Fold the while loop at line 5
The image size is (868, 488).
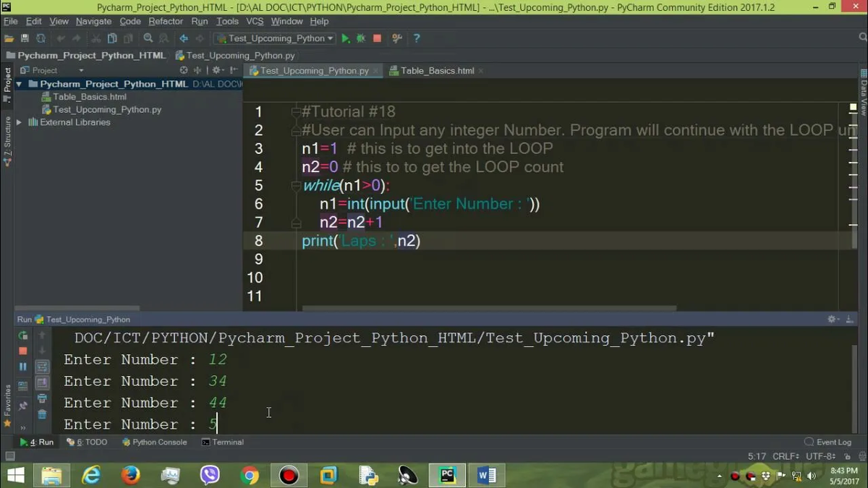[x=296, y=186]
